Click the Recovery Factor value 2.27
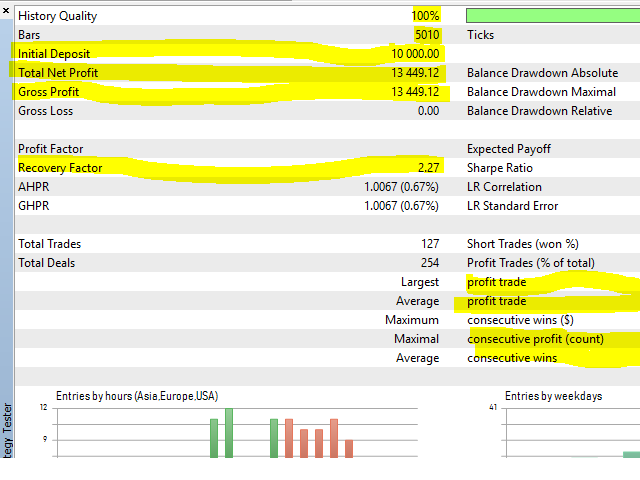The image size is (640, 480). (x=428, y=168)
